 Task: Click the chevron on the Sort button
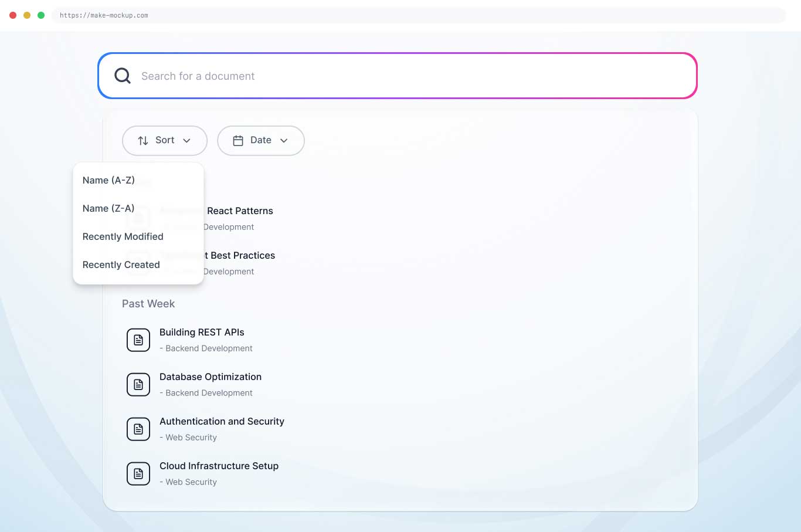187,141
